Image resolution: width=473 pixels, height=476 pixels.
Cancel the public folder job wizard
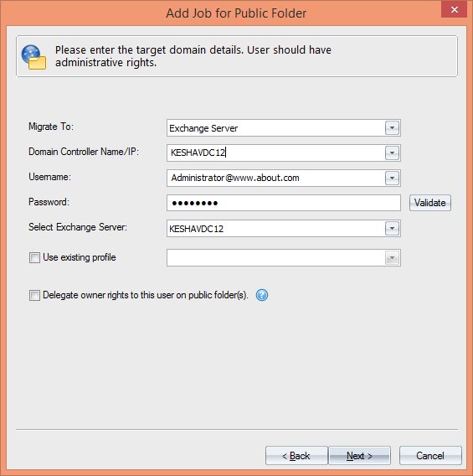coord(430,456)
